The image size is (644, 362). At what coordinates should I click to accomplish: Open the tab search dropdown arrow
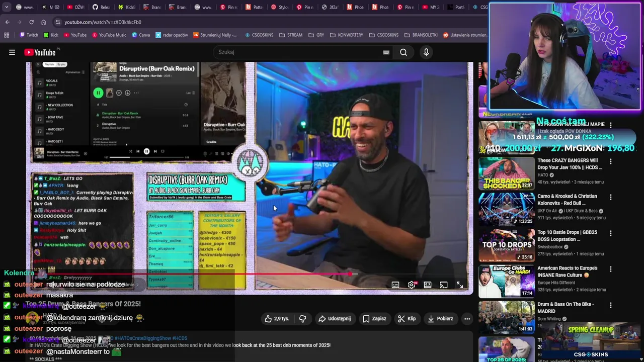(7, 7)
